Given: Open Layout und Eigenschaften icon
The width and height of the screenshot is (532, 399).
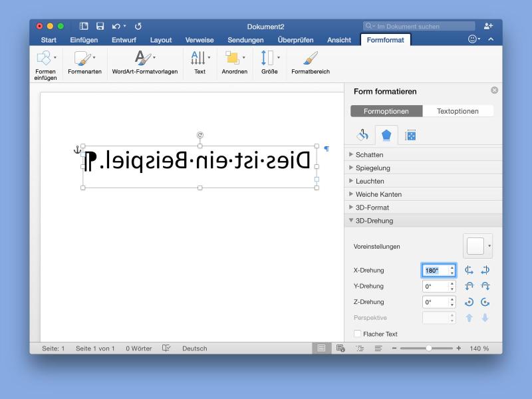Looking at the screenshot, I should (410, 136).
